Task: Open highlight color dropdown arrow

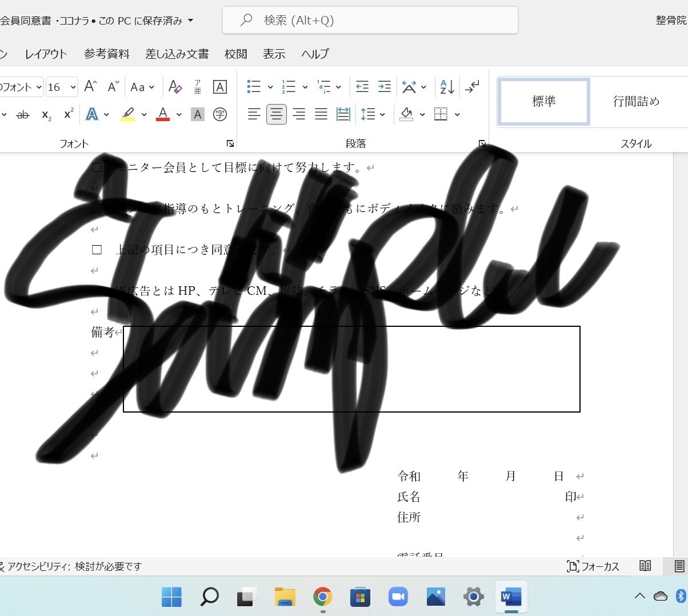Action: tap(144, 114)
